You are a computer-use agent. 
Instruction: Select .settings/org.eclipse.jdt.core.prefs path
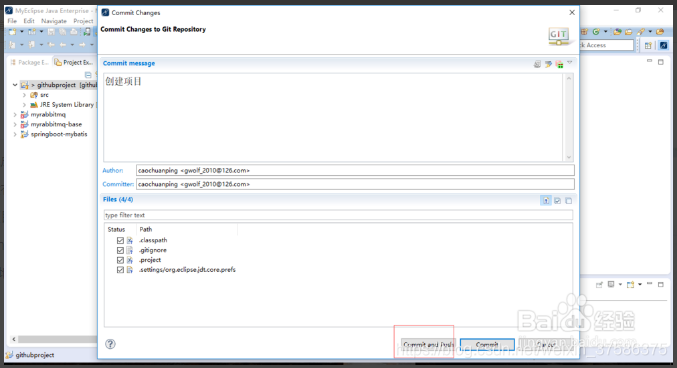pos(187,270)
